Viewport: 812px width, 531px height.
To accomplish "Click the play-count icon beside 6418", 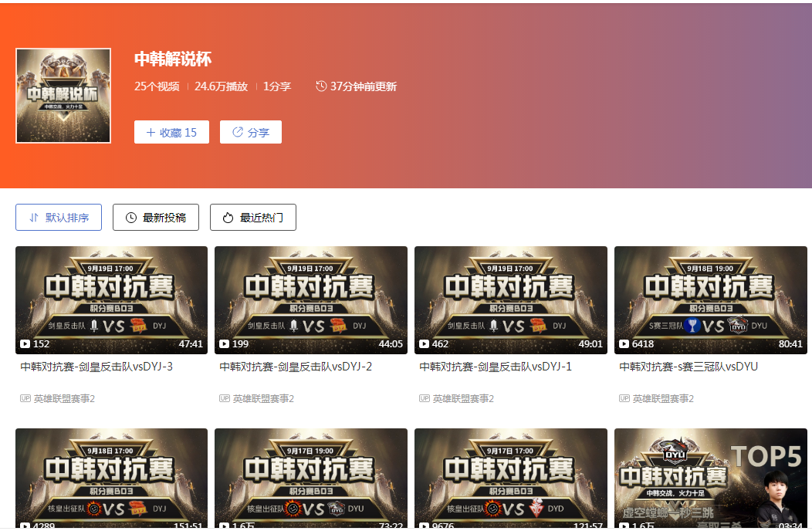I will [x=624, y=344].
